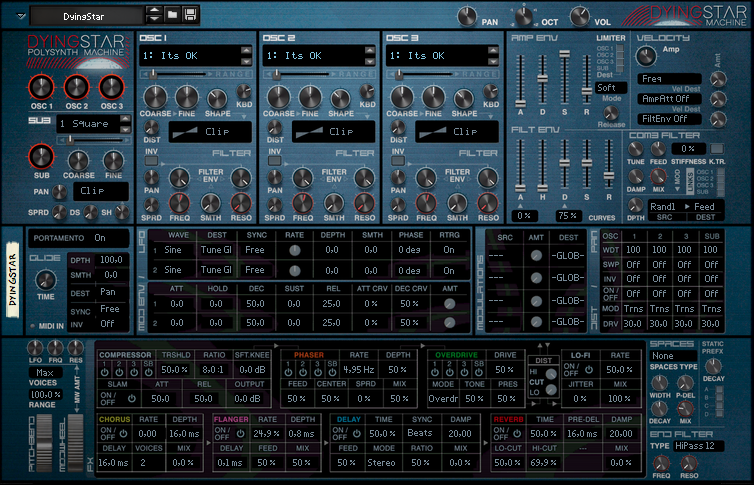The height and width of the screenshot is (485, 754).
Task: Toggle Delay on/off power button
Action: click(x=356, y=434)
